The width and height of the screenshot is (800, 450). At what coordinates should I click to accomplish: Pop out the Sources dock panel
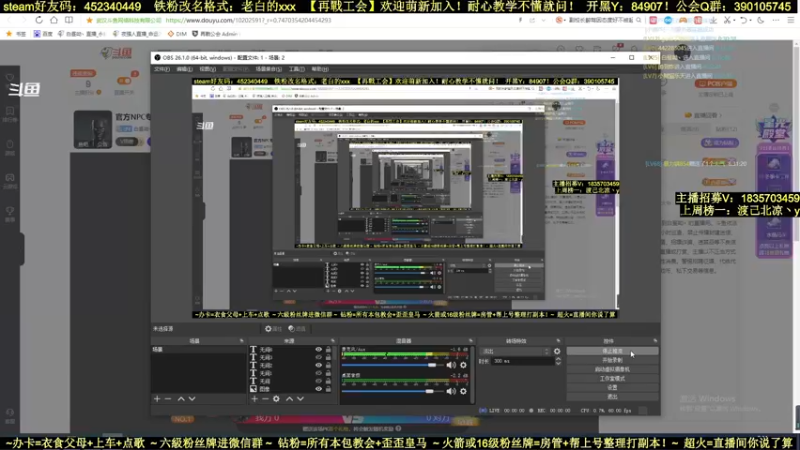[333, 341]
